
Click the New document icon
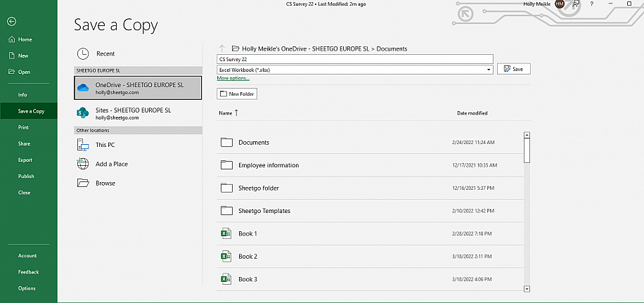(x=11, y=56)
